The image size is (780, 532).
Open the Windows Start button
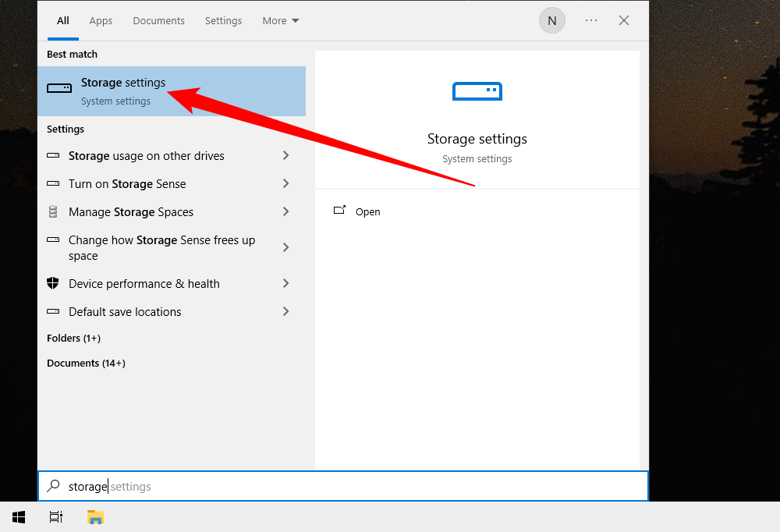coord(19,516)
